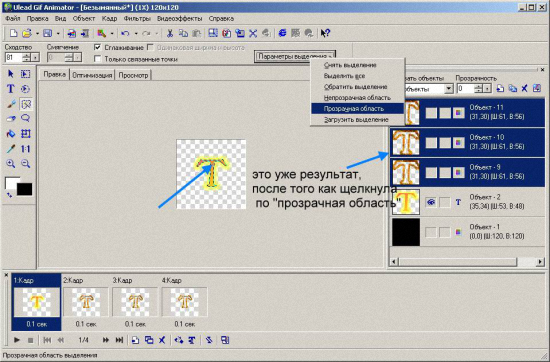
Task: Click the white foreground color swatch
Action: coord(11,183)
